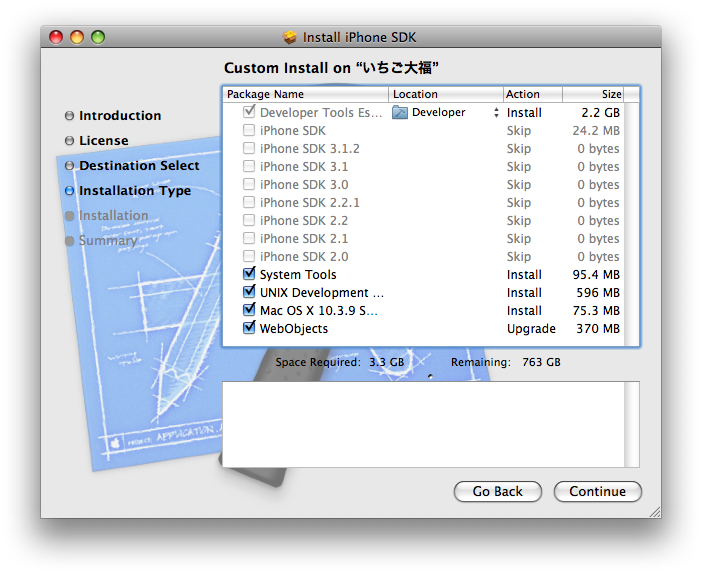Click the Introduction step bullet icon

(69, 116)
